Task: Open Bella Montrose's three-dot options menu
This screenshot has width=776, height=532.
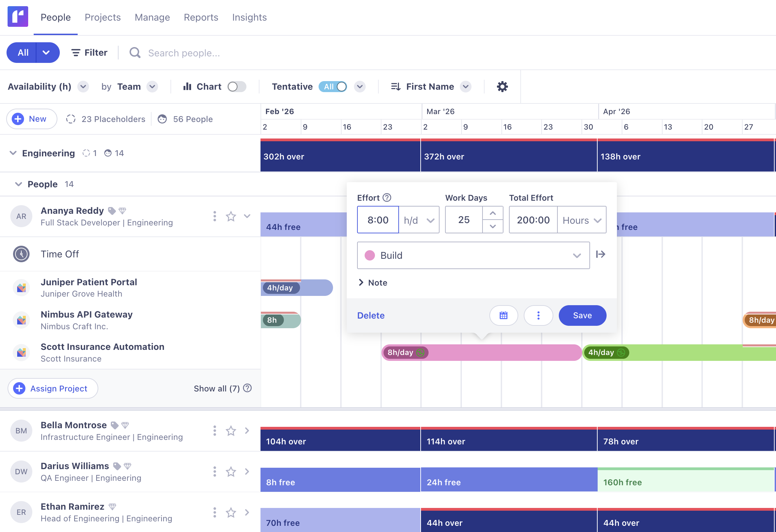Action: pyautogui.click(x=214, y=431)
